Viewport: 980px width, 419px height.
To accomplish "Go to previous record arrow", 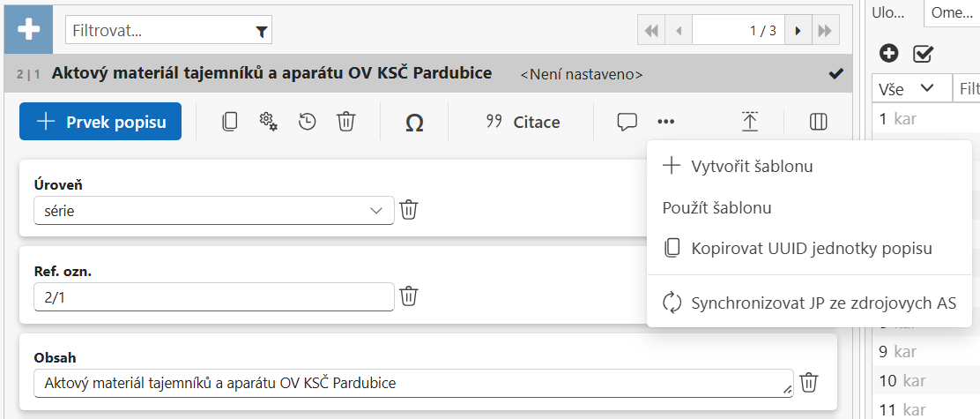I will [x=679, y=31].
